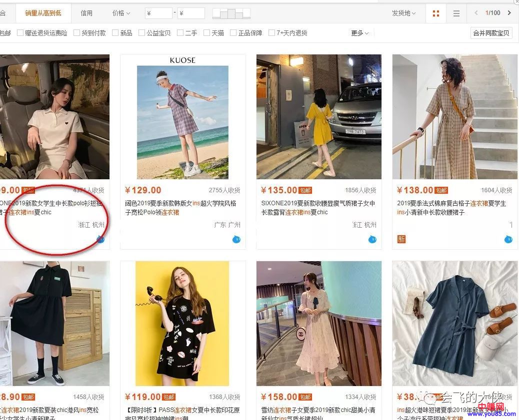Screen dimensions: 519x420
Task: Switch to grid view layout icon
Action: (435, 13)
